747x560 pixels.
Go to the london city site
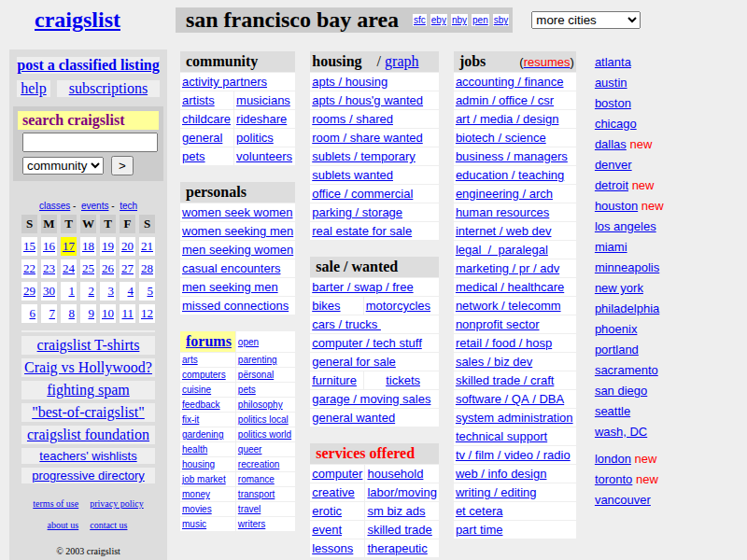click(613, 459)
